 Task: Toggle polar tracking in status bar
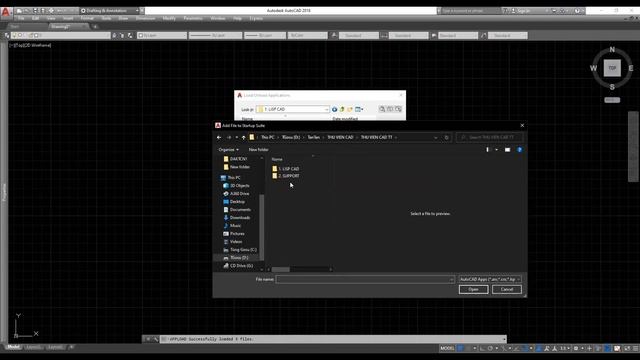point(490,348)
